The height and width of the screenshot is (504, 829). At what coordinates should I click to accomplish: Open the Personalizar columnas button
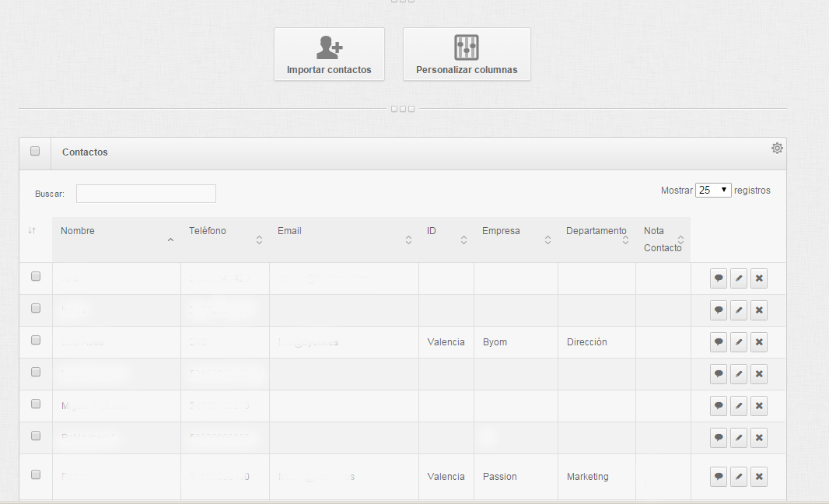(x=467, y=54)
